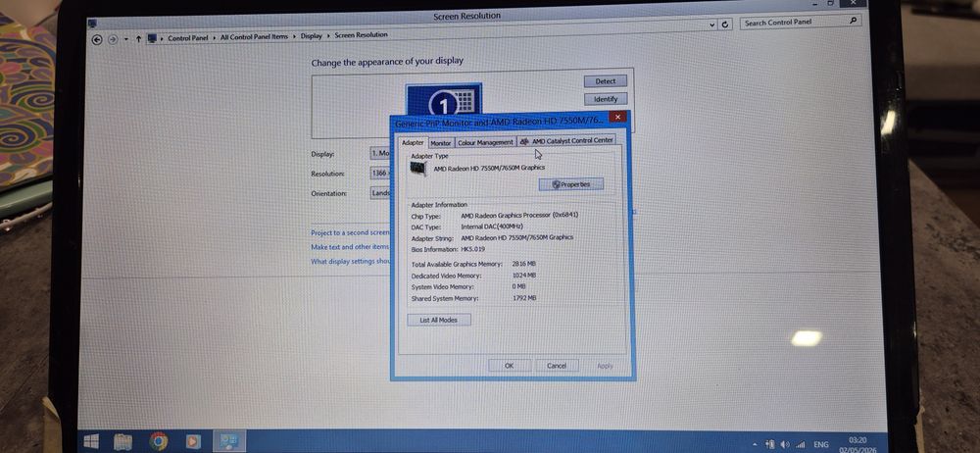Open the Display dropdown

click(x=380, y=153)
